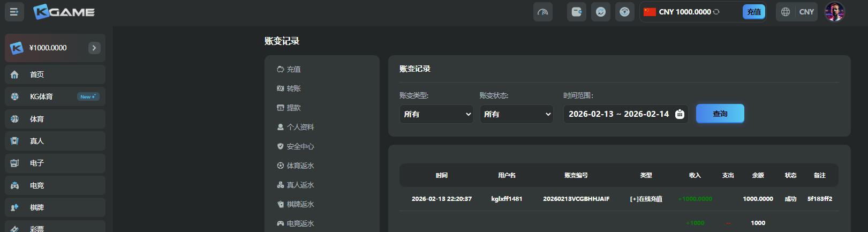The width and height of the screenshot is (868, 232).
Task: Click the circular transfer arrows icon
Action: 600,12
